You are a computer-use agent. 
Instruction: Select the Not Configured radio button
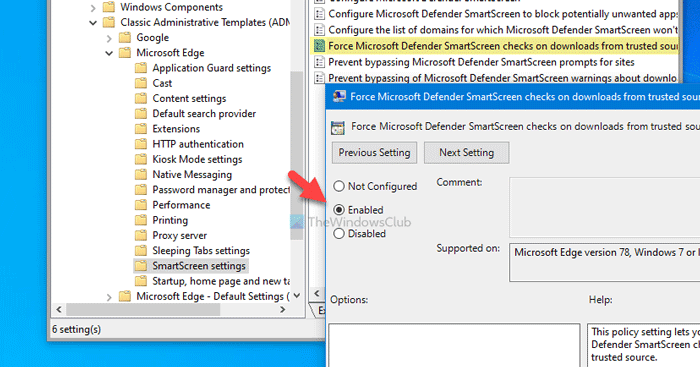(339, 186)
